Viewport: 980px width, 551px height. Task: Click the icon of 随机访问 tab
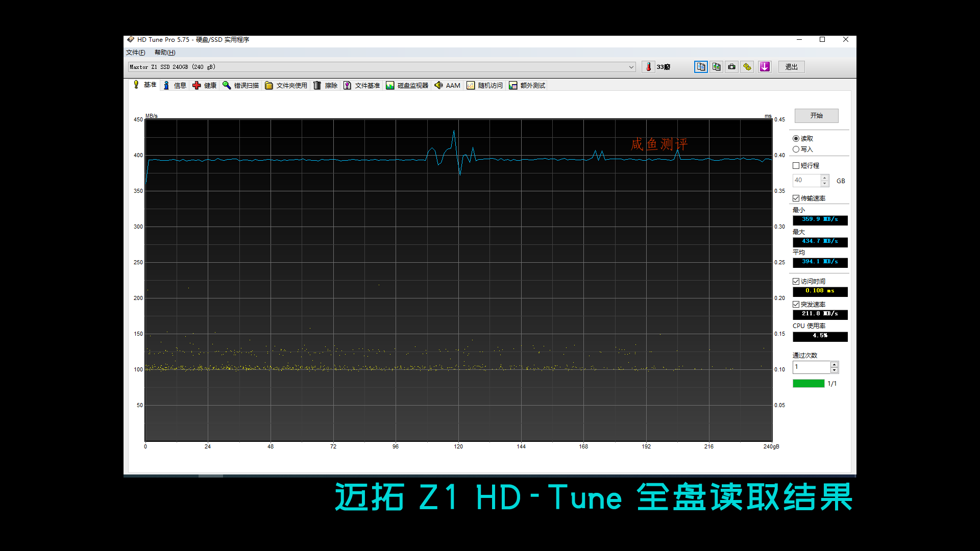pos(471,85)
